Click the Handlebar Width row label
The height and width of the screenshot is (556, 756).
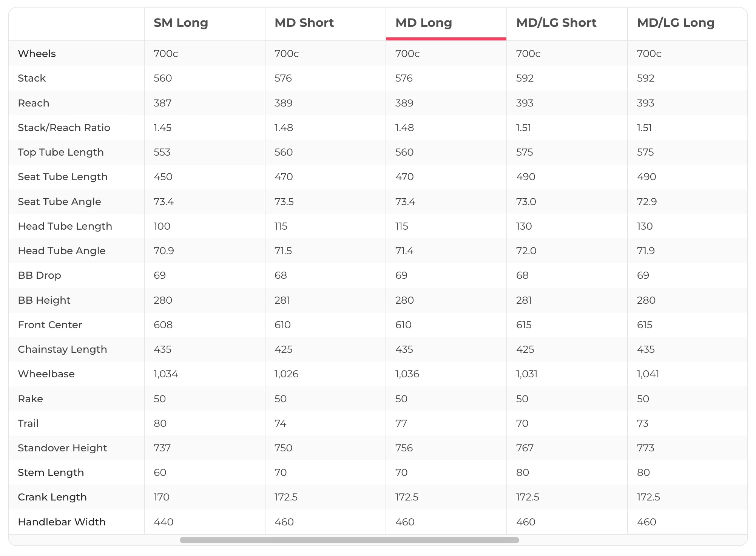(62, 522)
